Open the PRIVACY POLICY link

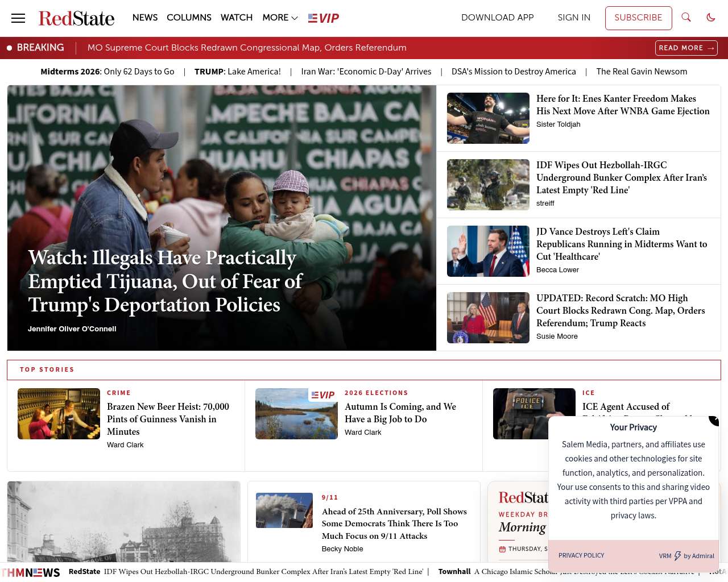tap(581, 555)
